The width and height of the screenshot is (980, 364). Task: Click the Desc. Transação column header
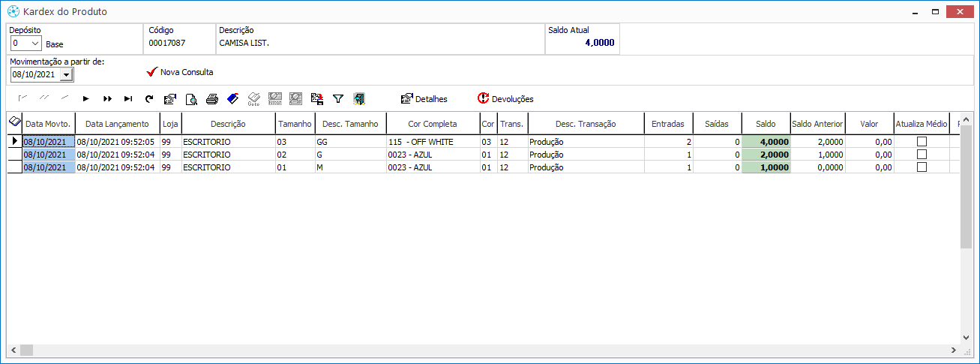point(586,124)
